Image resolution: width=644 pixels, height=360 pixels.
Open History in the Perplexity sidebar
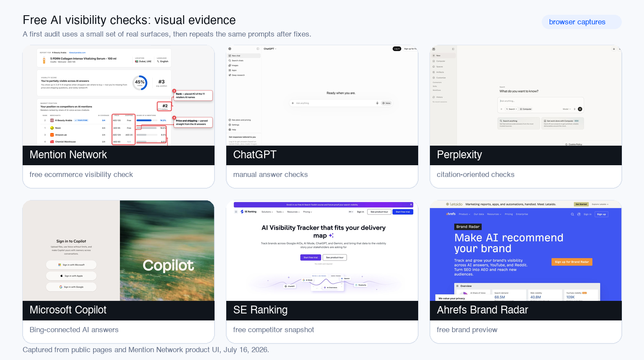(438, 97)
